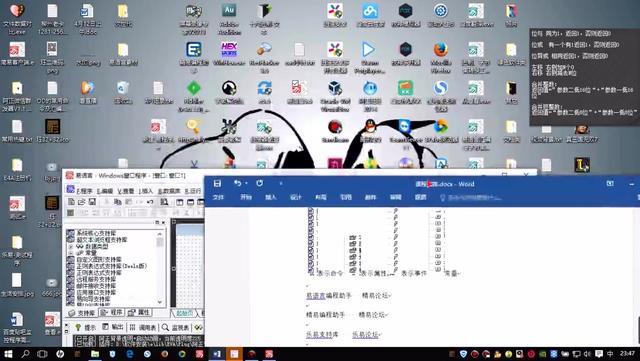Follow the 乐易论坛 hyperlink in the document
The width and height of the screenshot is (640, 361).
click(365, 334)
